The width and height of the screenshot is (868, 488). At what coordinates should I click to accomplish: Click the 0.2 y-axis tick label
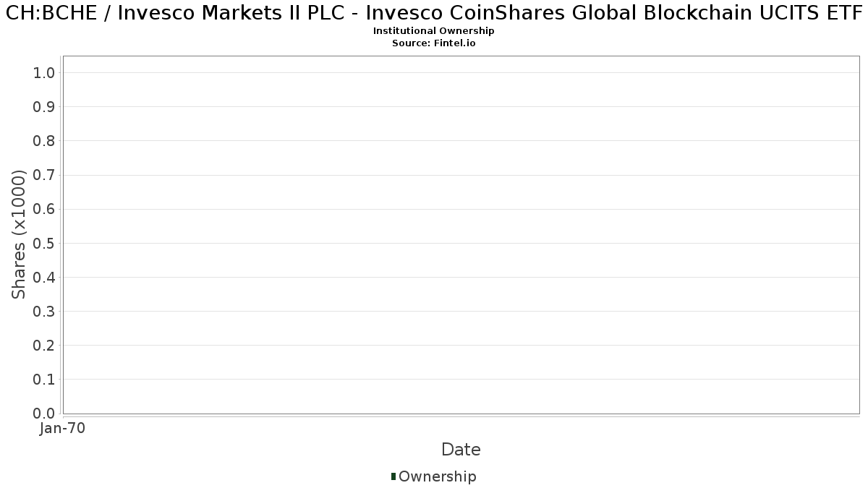pos(44,346)
